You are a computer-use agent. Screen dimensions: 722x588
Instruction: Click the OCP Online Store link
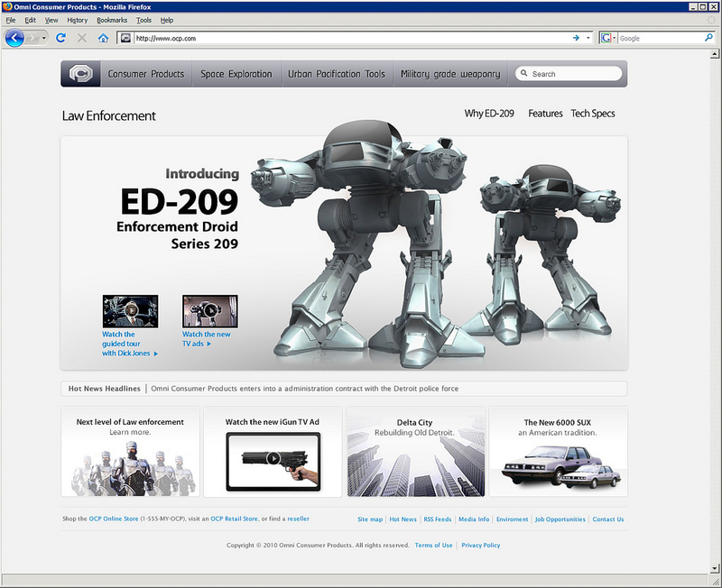tap(114, 519)
